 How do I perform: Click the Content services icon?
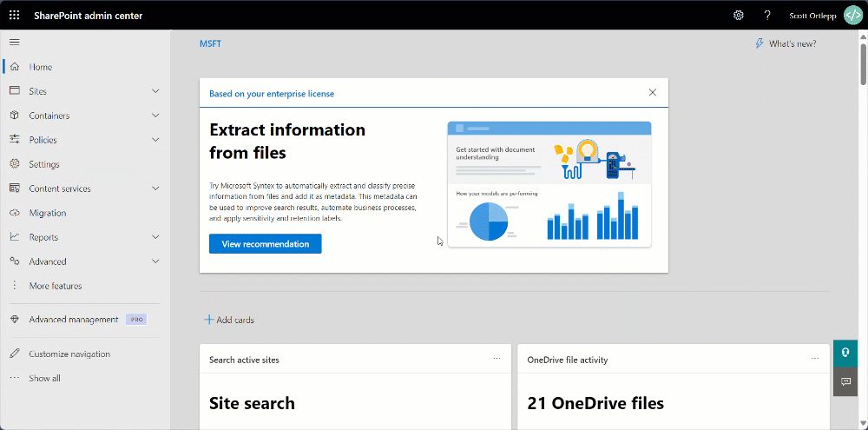[x=15, y=189]
